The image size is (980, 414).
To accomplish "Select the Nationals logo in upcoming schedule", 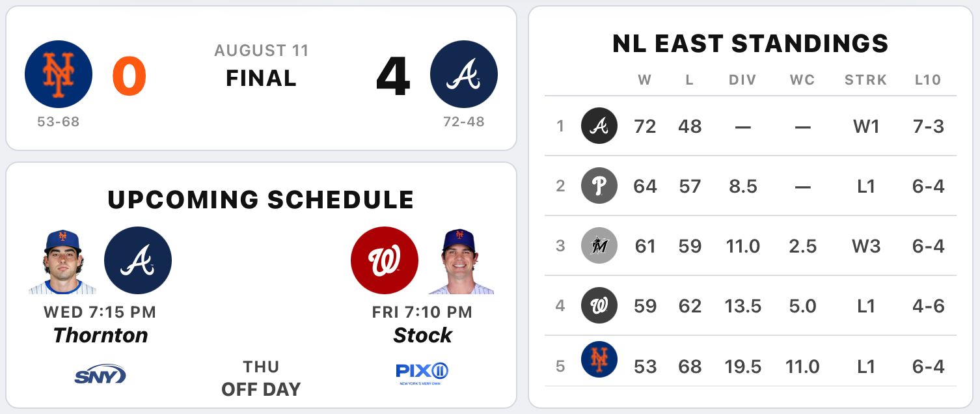I will [385, 260].
